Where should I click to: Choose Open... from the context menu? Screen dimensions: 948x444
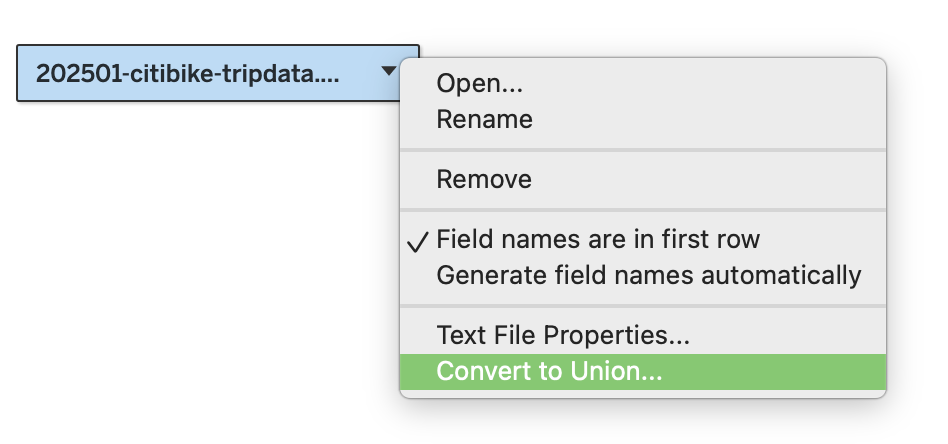click(x=479, y=86)
